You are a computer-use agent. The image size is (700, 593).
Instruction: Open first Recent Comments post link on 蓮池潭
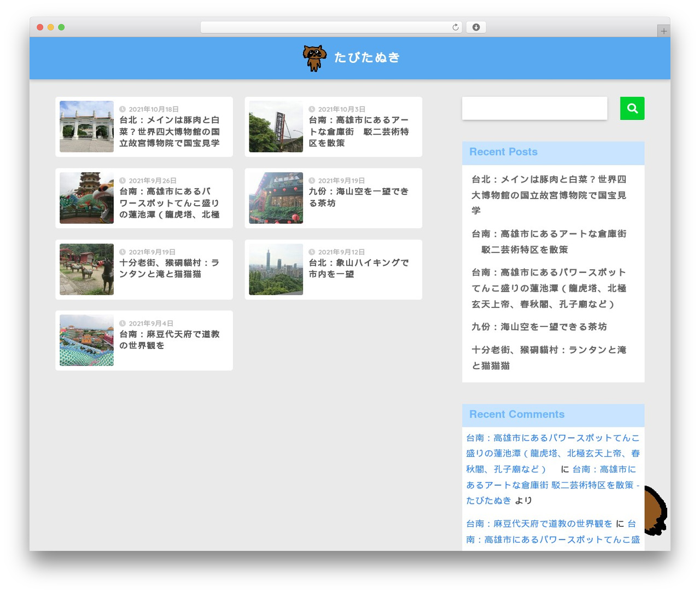click(553, 454)
